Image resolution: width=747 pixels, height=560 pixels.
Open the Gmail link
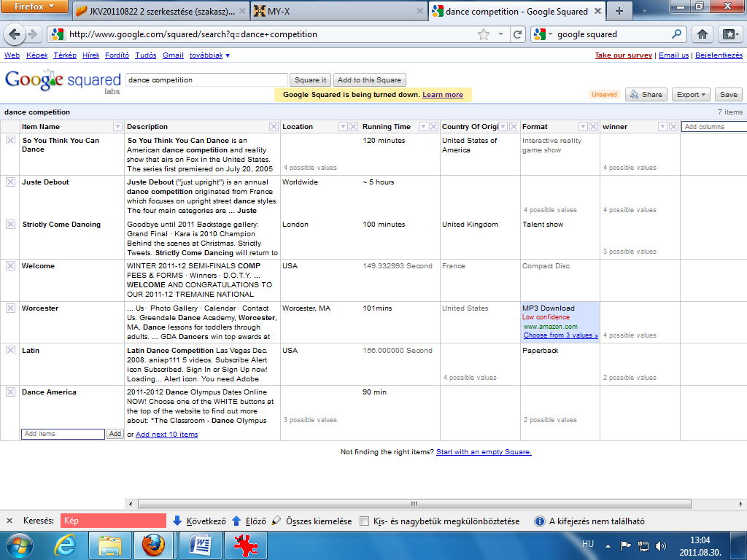pos(173,55)
